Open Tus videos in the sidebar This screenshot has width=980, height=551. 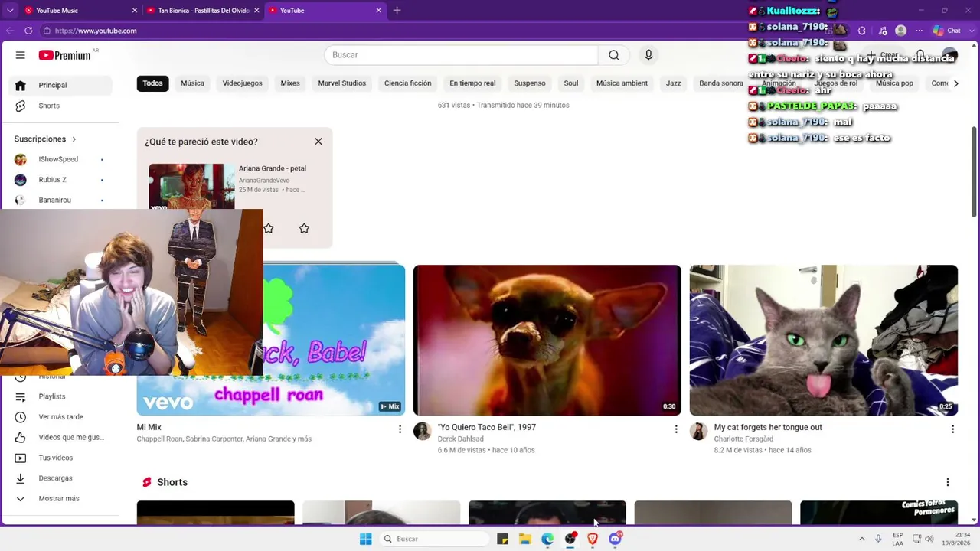coord(61,458)
